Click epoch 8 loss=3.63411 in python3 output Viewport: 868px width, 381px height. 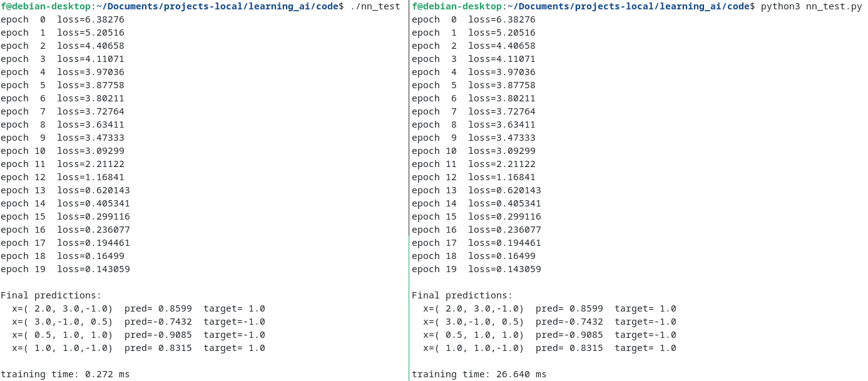[x=474, y=124]
